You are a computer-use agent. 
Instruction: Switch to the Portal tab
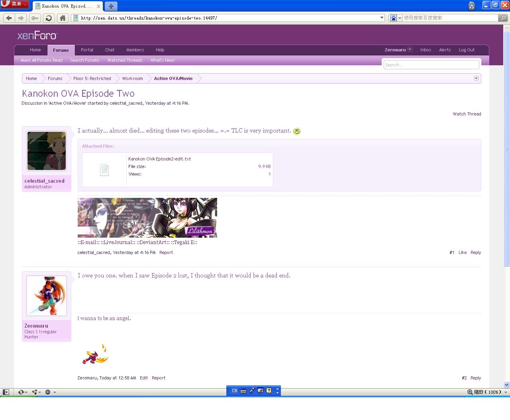click(87, 50)
